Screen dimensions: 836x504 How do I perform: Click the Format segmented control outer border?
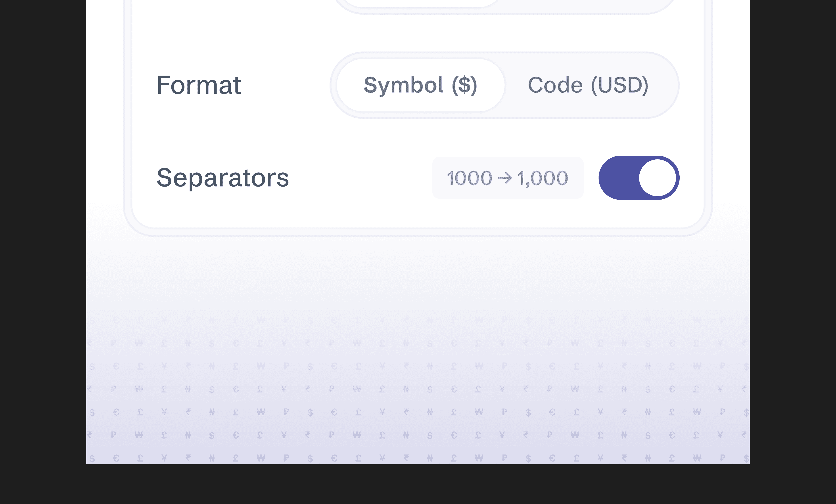pyautogui.click(x=504, y=53)
